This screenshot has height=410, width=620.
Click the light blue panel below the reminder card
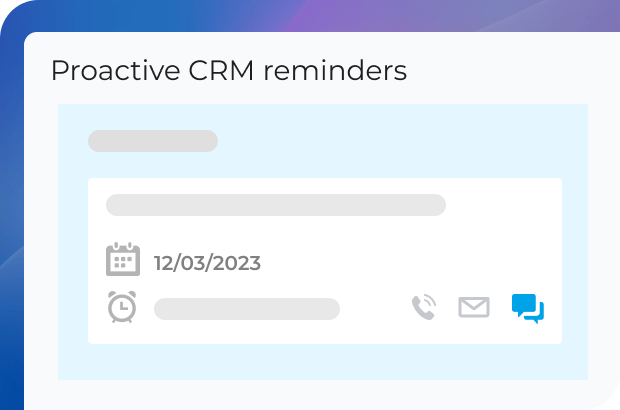coord(320,362)
